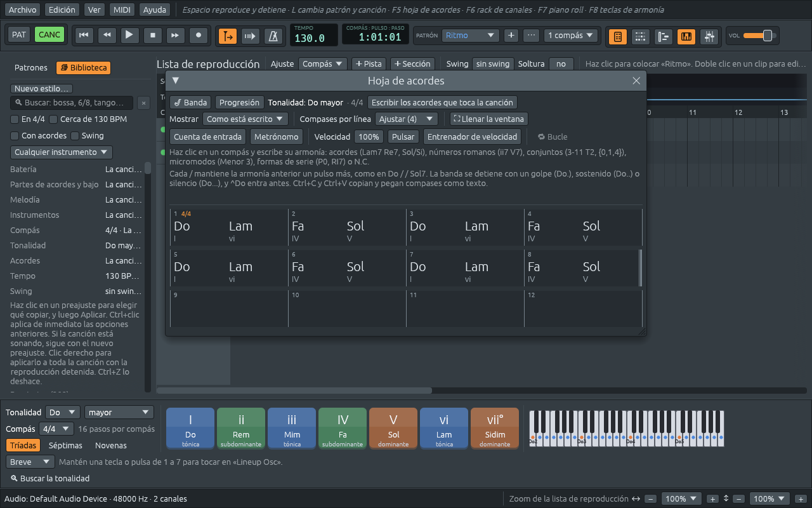The image size is (812, 508).
Task: Click the rewind-to-start transport button
Action: point(83,36)
